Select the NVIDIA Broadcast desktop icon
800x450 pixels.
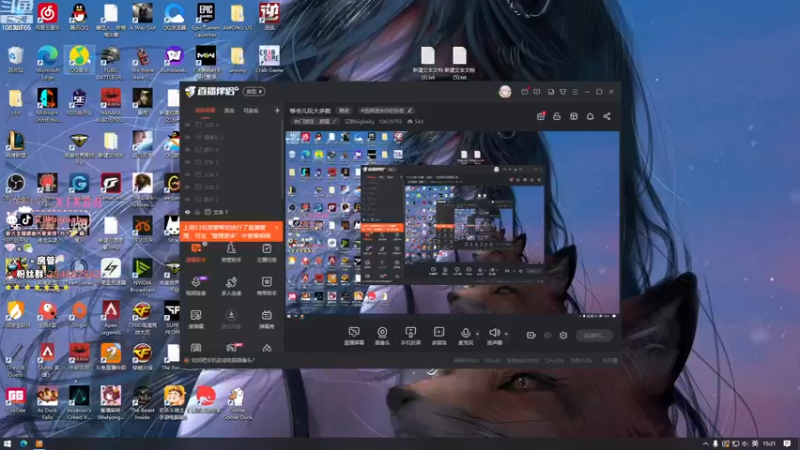[142, 275]
